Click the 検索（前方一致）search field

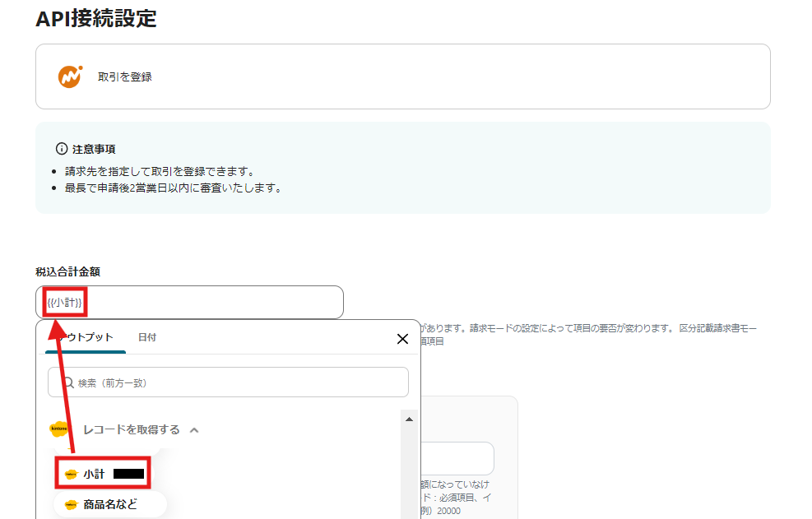coord(229,382)
